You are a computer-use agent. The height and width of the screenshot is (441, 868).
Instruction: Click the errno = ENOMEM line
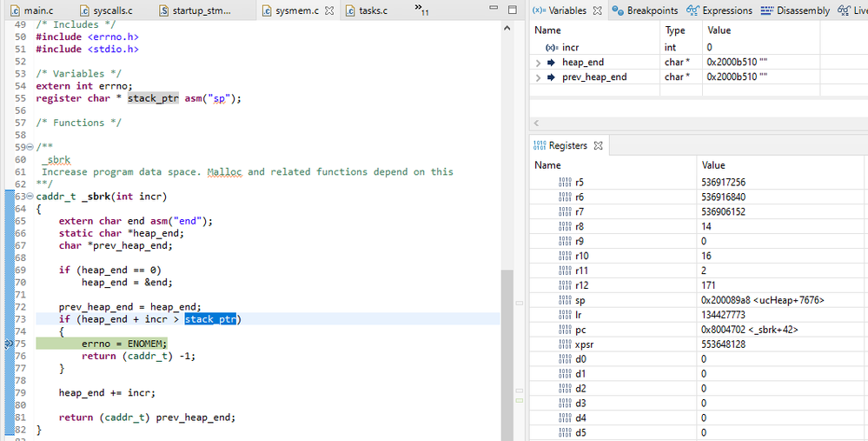tap(124, 344)
